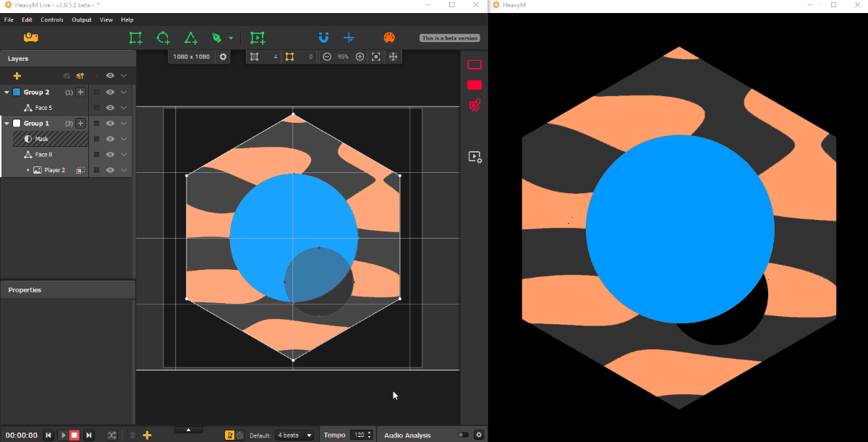Click the Group 1 white color swatch
Screen dimensions: 868x442
point(17,124)
